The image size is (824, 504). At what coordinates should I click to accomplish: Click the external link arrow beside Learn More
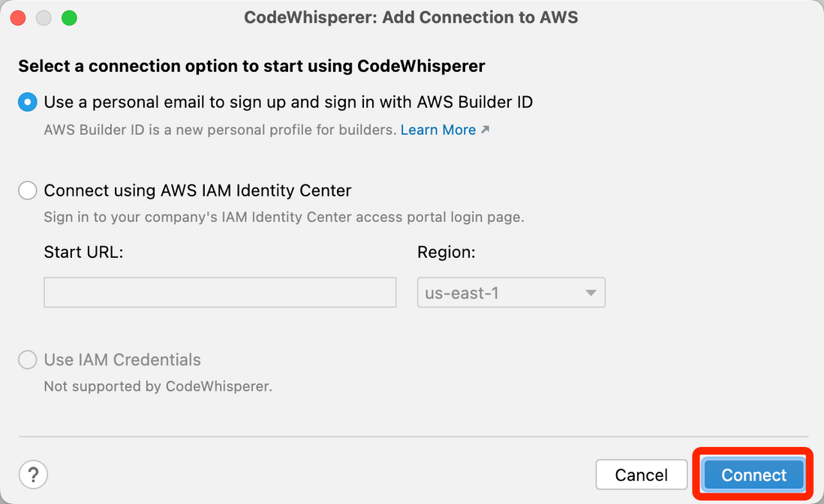[x=486, y=129]
